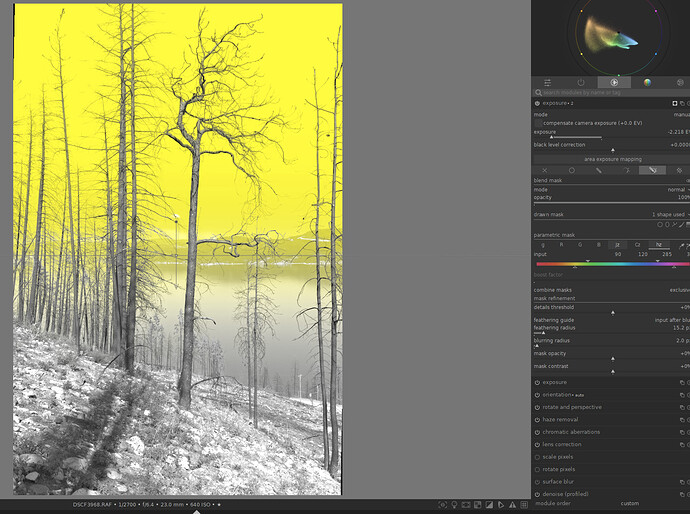This screenshot has width=690, height=514.
Task: Select the parametric mask icon
Action: click(x=627, y=170)
